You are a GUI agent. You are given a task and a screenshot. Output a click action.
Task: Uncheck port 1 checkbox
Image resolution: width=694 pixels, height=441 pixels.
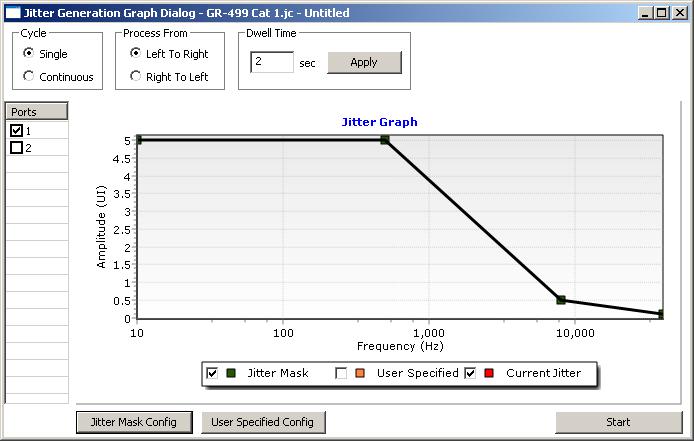[16, 131]
